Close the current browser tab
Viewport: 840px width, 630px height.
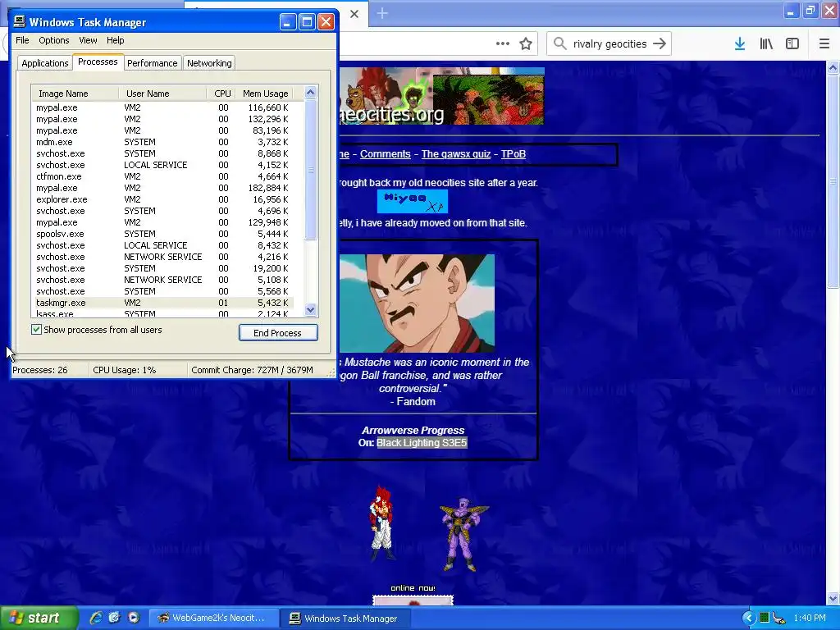coord(354,14)
